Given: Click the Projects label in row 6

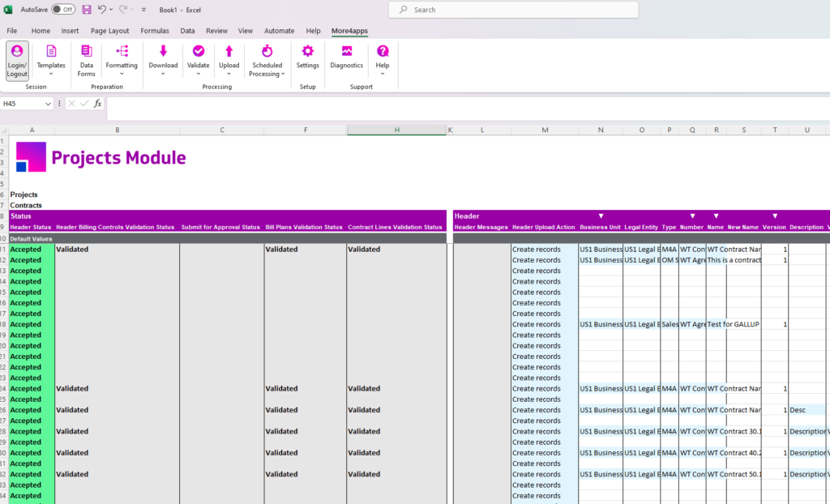Looking at the screenshot, I should click(24, 194).
